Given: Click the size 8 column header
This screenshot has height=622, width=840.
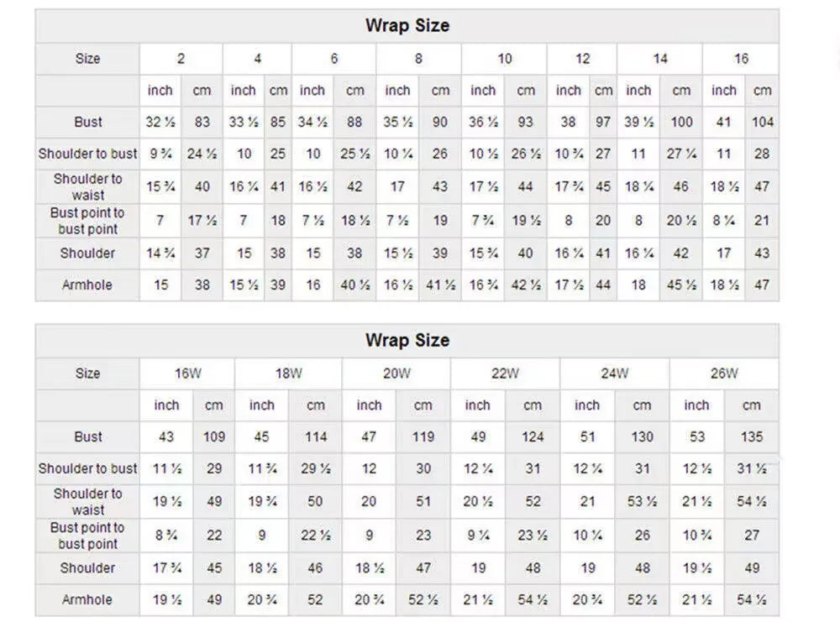Looking at the screenshot, I should (x=418, y=59).
